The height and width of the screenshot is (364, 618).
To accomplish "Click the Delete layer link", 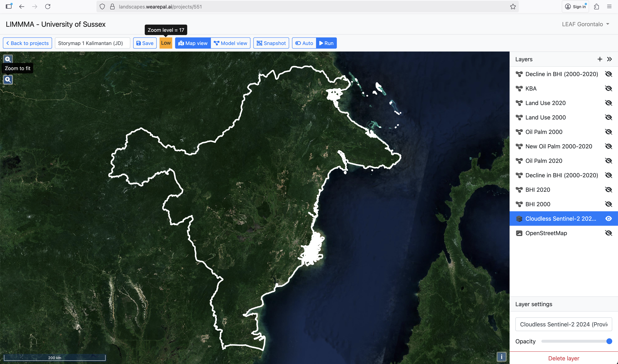I will (x=564, y=358).
